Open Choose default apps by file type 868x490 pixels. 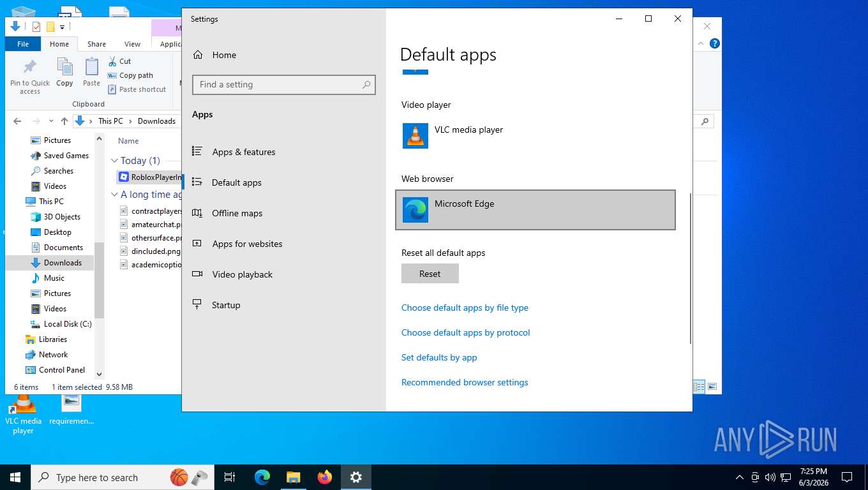465,308
